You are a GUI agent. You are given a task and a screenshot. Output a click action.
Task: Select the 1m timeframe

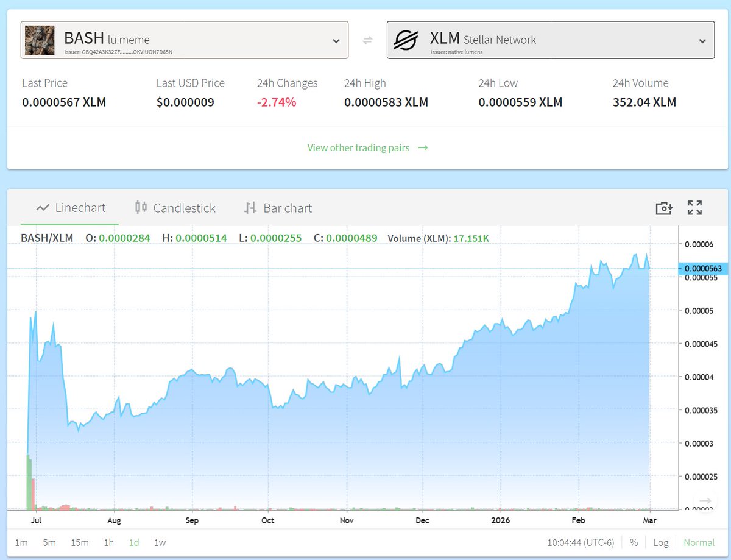click(x=21, y=542)
